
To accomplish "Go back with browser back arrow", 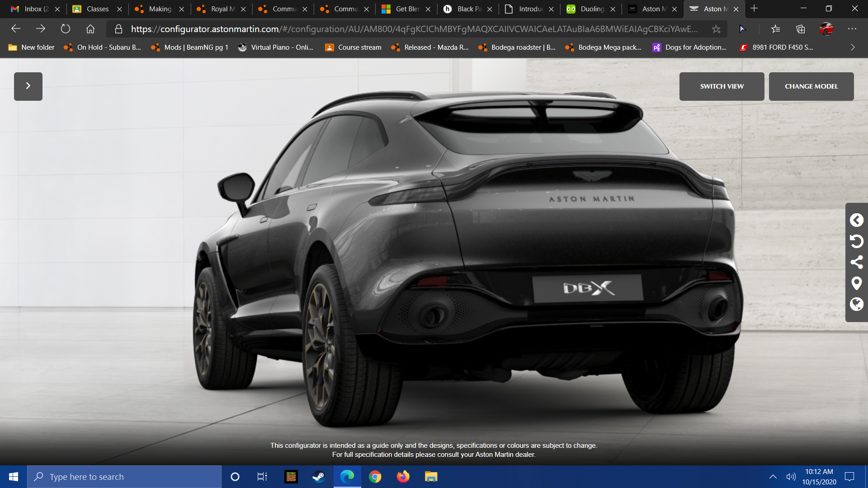I will pyautogui.click(x=16, y=29).
